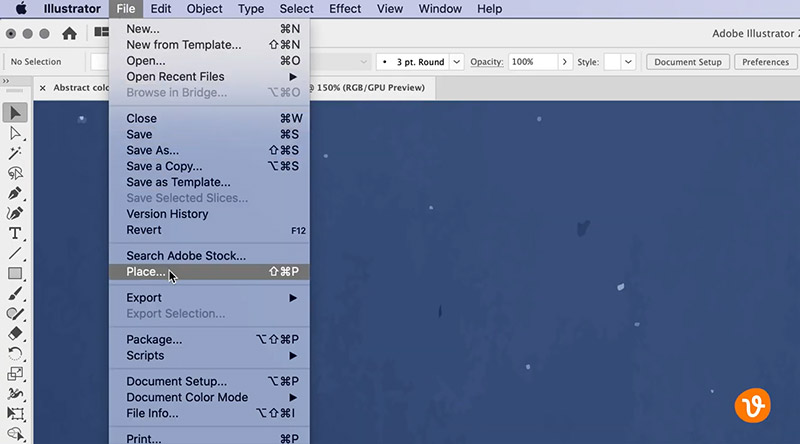The height and width of the screenshot is (444, 800).
Task: Choose File Info... in File menu
Action: point(209,413)
